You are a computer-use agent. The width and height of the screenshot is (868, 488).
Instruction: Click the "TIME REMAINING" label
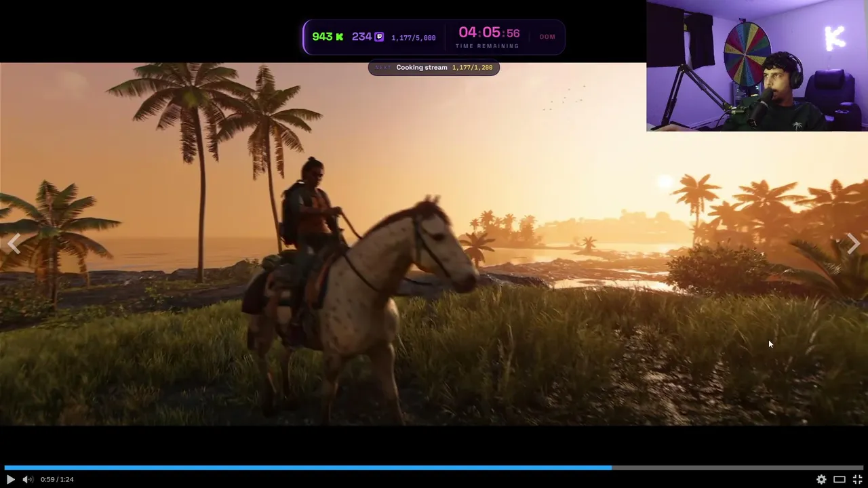click(x=488, y=46)
